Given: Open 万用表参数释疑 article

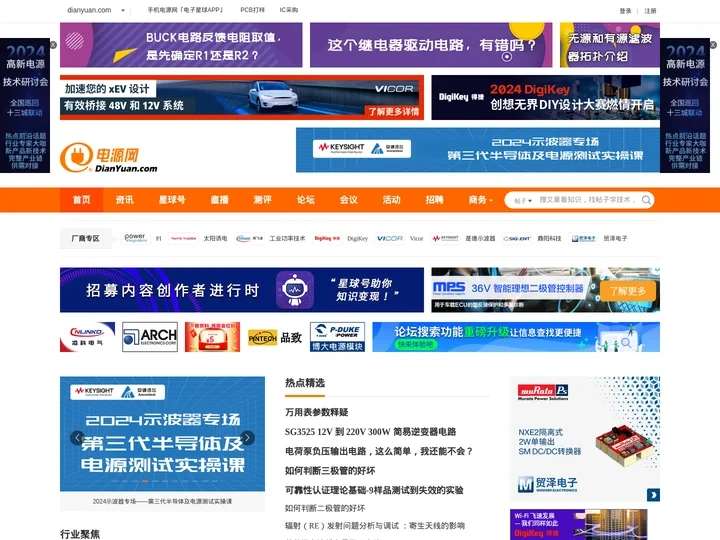Looking at the screenshot, I should click(x=317, y=412).
